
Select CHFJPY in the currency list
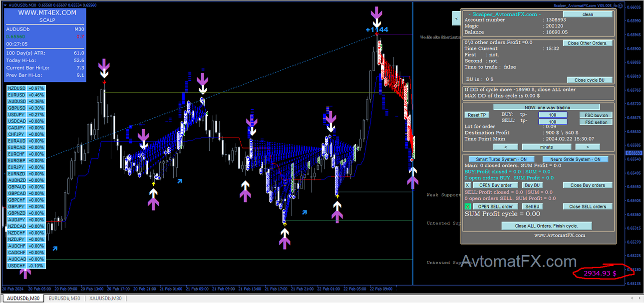(x=16, y=134)
